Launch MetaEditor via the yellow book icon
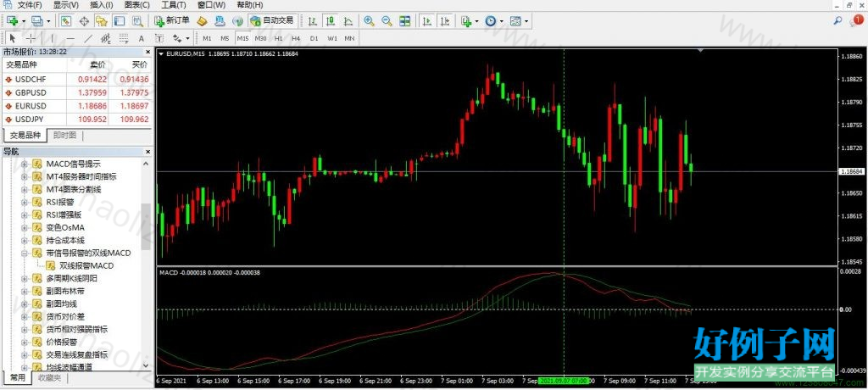Viewport: 868px width, 390px height. click(203, 21)
